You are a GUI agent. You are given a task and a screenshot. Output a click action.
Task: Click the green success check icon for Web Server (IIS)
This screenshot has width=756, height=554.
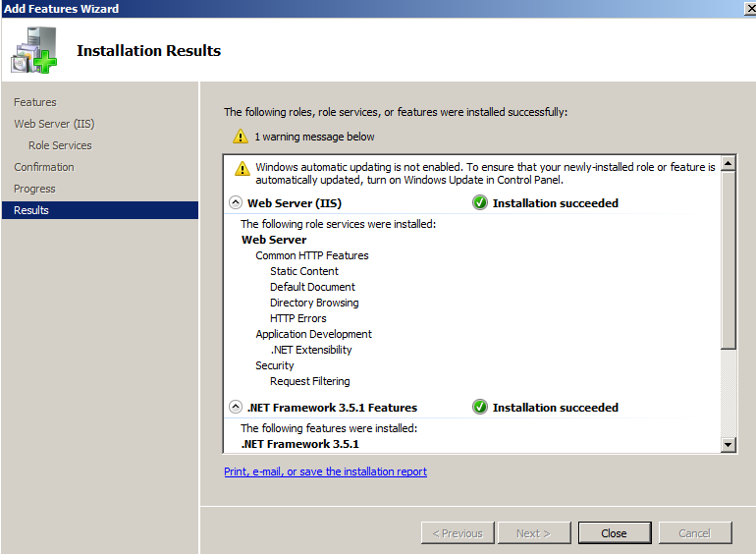(x=480, y=203)
